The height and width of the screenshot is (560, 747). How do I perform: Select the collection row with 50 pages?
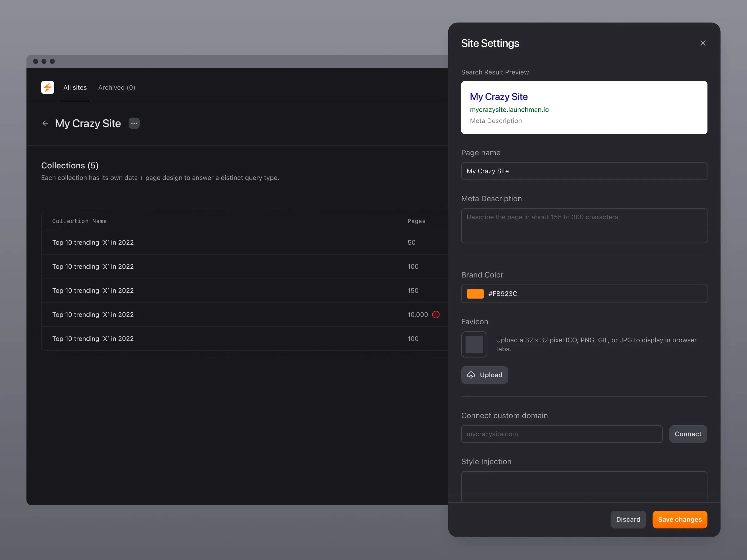(245, 242)
